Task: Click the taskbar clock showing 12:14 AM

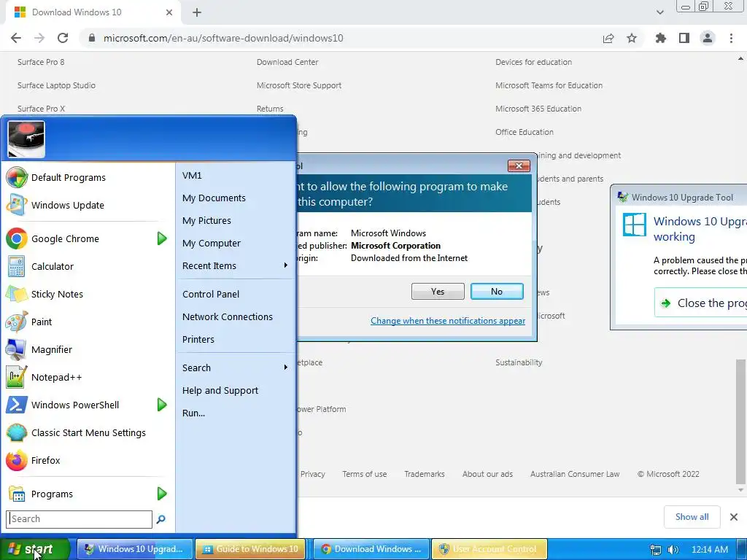Action: click(x=709, y=550)
